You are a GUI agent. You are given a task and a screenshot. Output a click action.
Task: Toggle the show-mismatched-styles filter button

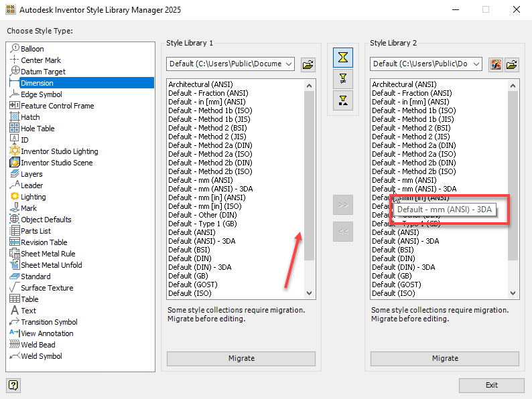click(343, 79)
